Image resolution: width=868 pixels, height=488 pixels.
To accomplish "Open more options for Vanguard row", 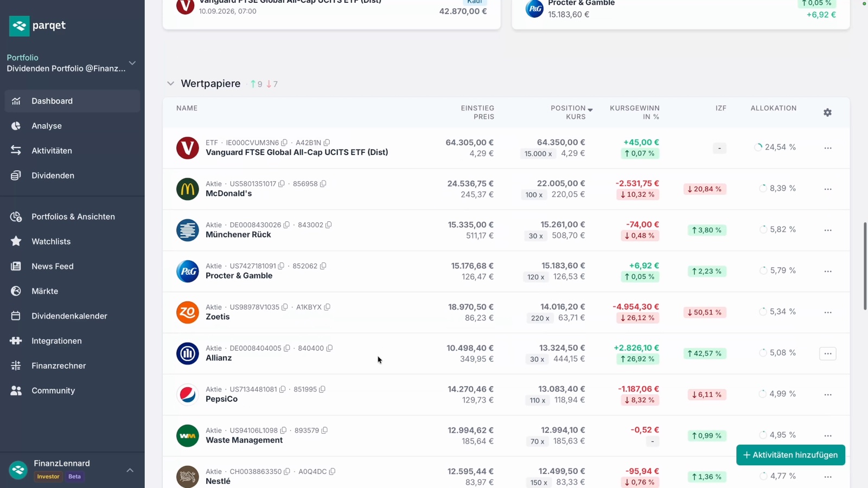I will (828, 148).
